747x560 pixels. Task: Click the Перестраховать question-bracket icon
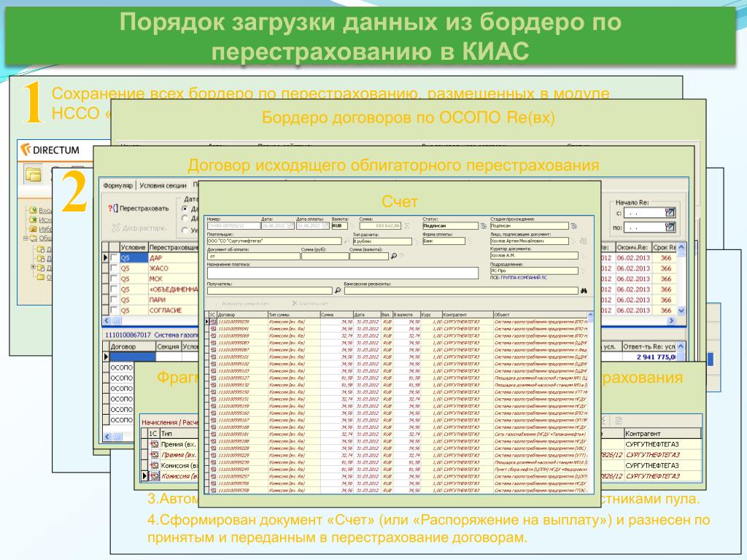[112, 208]
